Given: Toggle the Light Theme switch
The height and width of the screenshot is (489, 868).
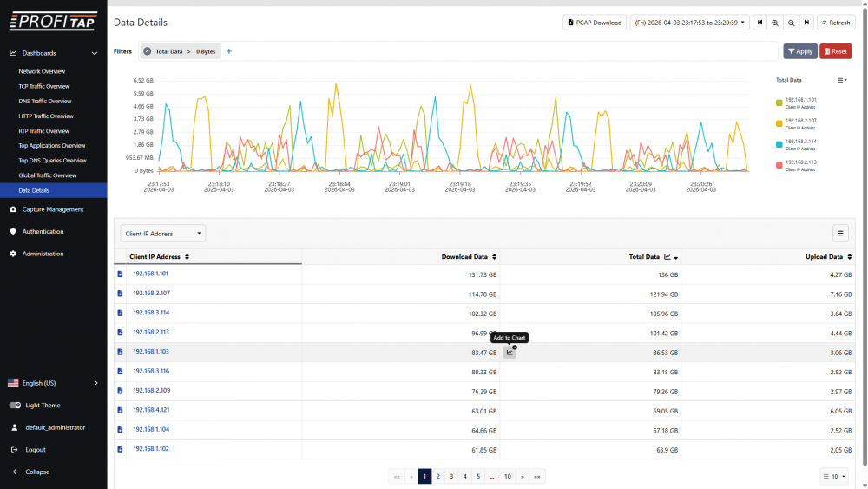Looking at the screenshot, I should coord(15,406).
